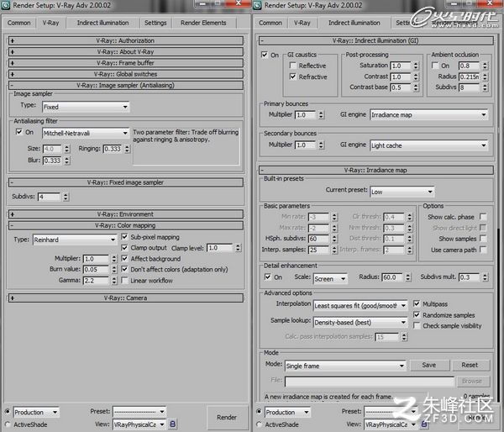Toggle Randomize samples checkbox
Viewport: 504px width, 432px height.
pyautogui.click(x=417, y=314)
